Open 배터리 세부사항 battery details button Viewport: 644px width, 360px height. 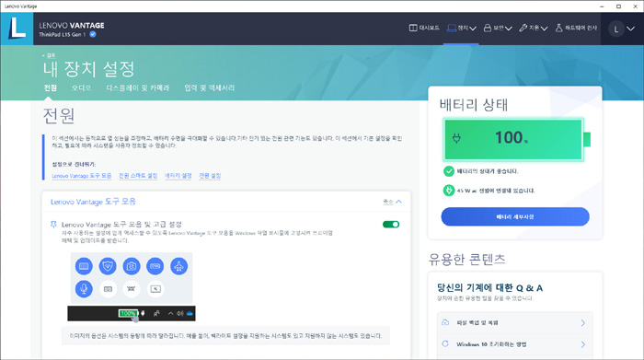coord(515,216)
